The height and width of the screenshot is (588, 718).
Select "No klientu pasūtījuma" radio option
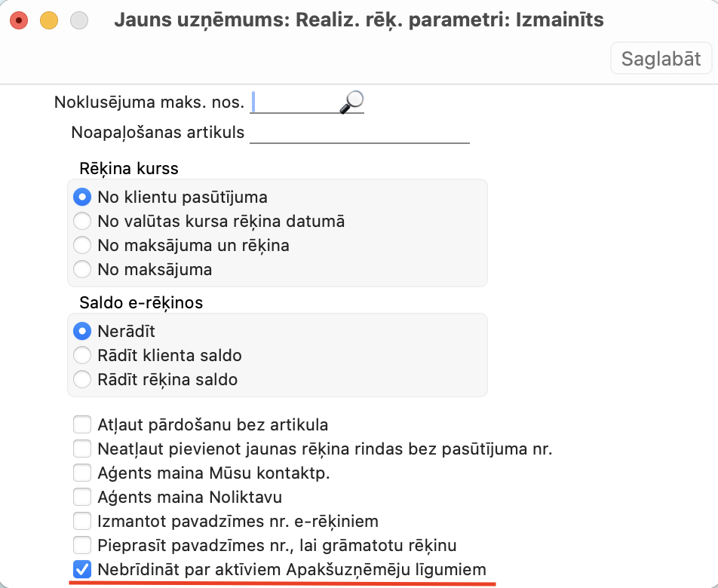pos(82,198)
